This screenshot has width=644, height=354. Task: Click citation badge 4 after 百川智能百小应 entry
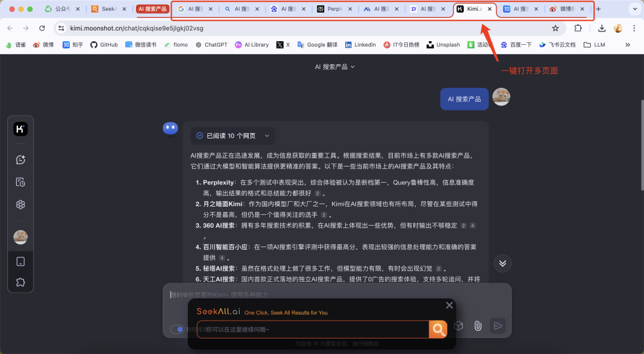tap(222, 258)
